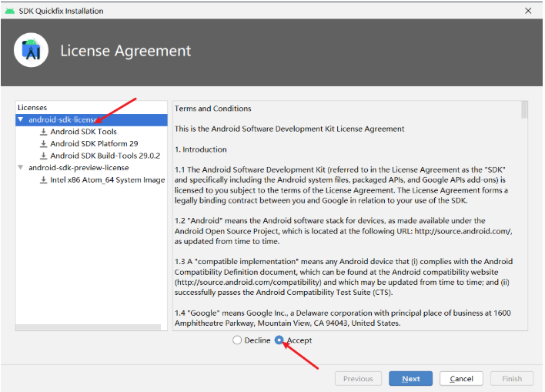Click the http://source.android.com/ URL text

point(463,231)
